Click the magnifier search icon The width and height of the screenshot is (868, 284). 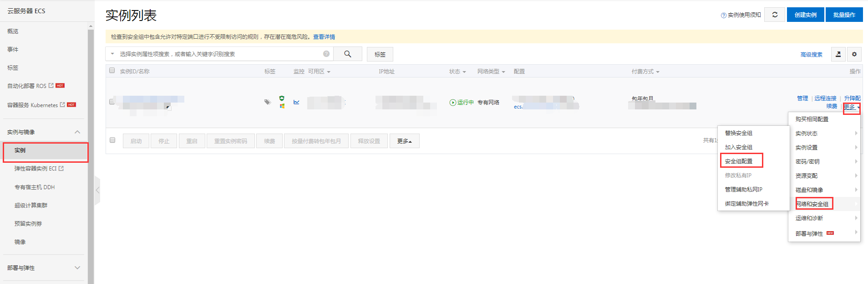point(347,54)
